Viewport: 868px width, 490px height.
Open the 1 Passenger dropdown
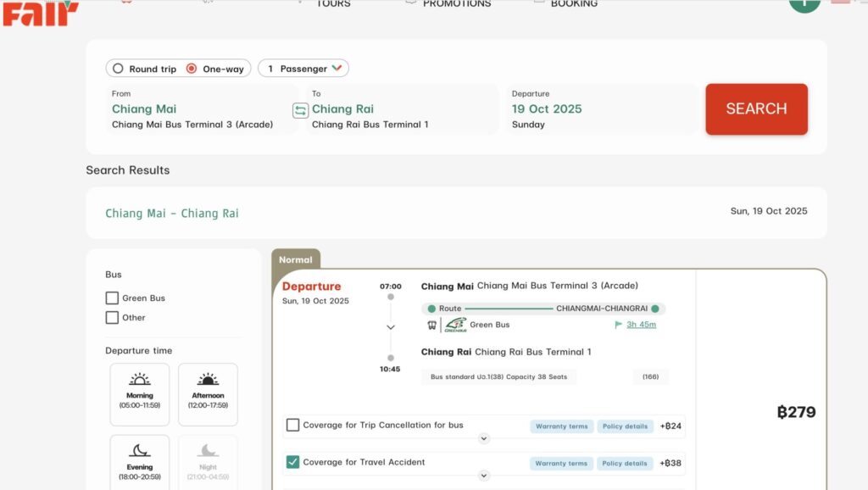pos(303,69)
